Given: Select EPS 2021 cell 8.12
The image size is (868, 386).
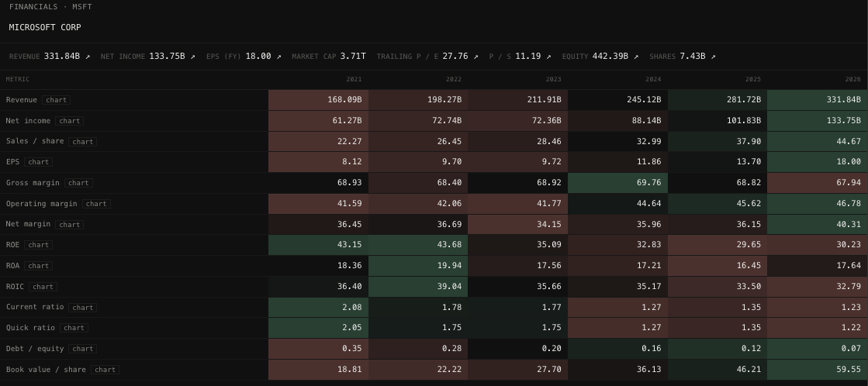Looking at the screenshot, I should (x=318, y=162).
